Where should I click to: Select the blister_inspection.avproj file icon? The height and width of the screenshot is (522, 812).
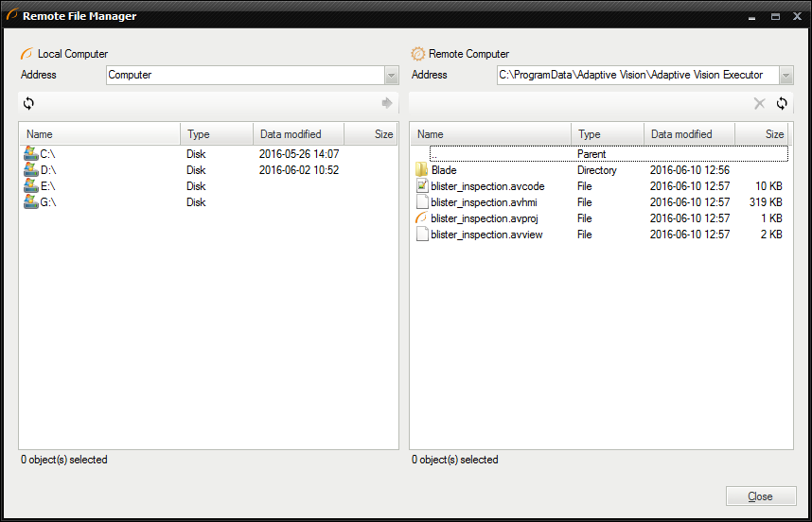click(422, 218)
